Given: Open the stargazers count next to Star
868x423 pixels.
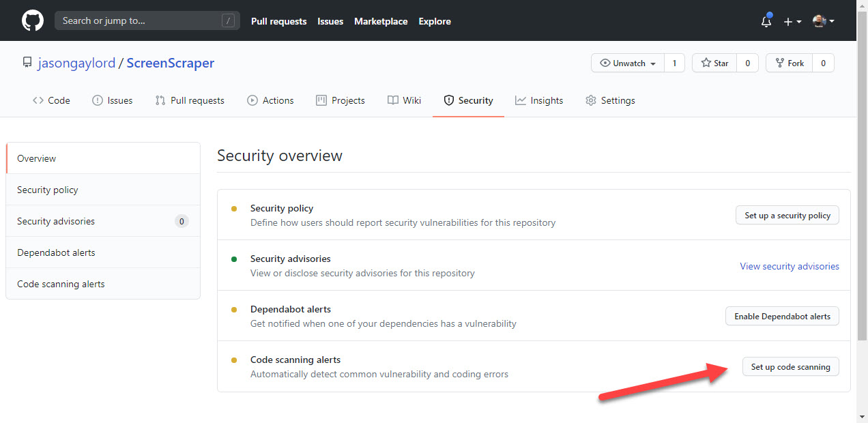Looking at the screenshot, I should coord(747,63).
